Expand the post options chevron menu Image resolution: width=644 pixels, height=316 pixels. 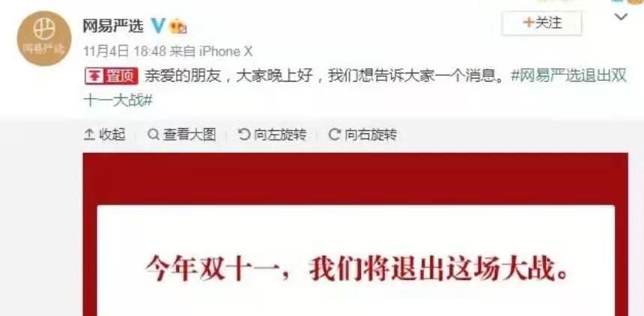(621, 17)
